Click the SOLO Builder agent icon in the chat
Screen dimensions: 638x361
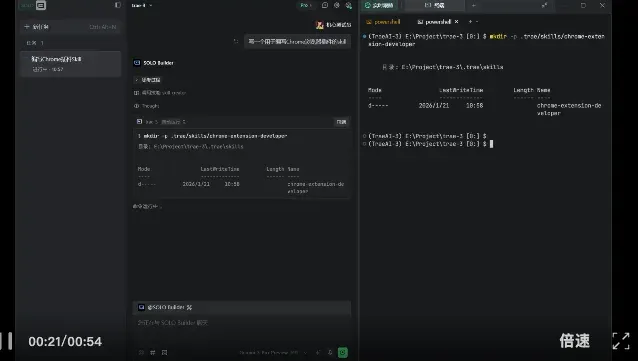coord(137,63)
